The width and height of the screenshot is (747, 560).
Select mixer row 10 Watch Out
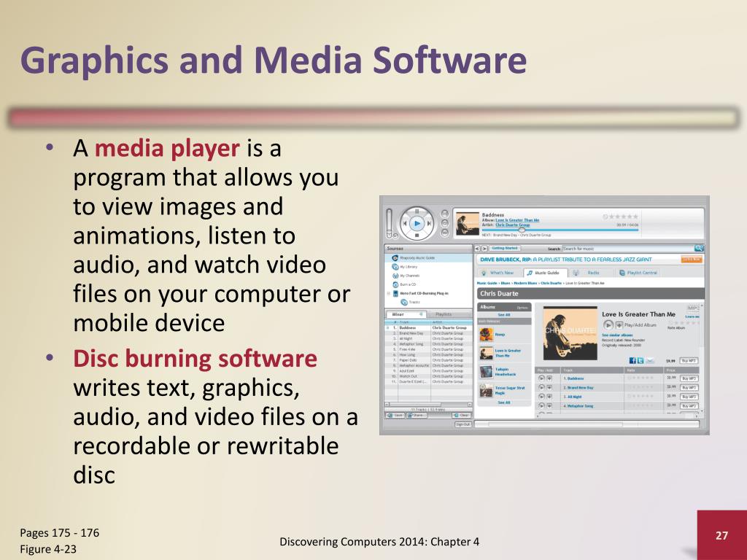pyautogui.click(x=428, y=376)
